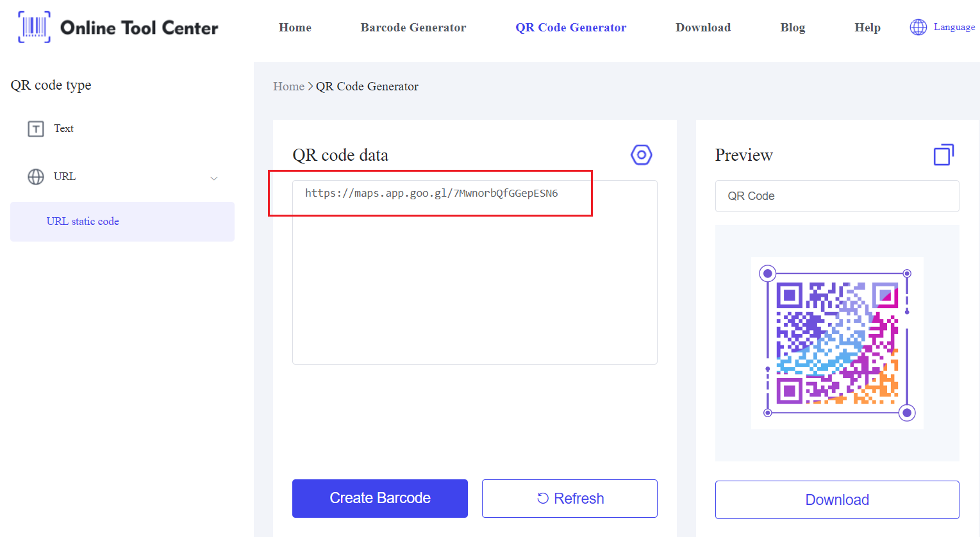980x537 pixels.
Task: Click the QR code preview image
Action: pyautogui.click(x=837, y=343)
